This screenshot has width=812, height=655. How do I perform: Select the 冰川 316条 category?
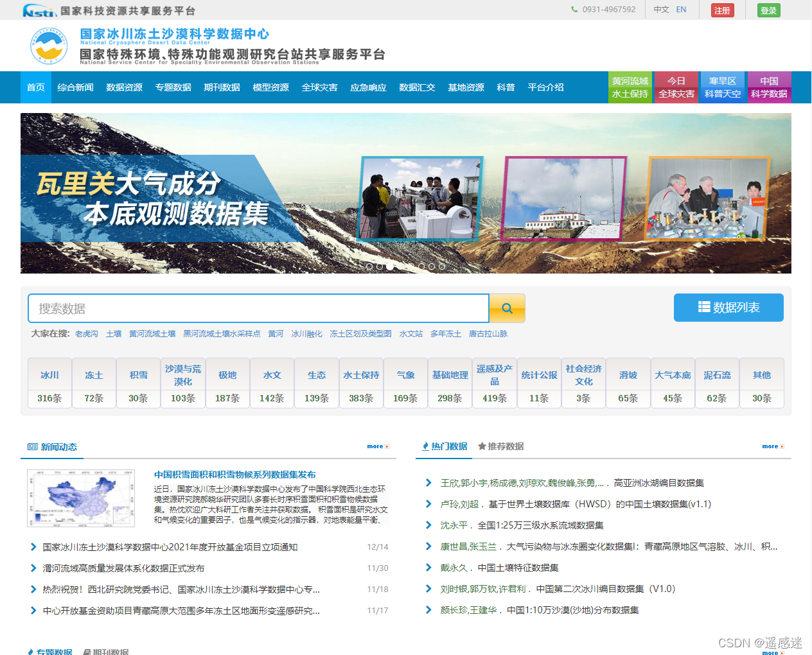(x=49, y=383)
